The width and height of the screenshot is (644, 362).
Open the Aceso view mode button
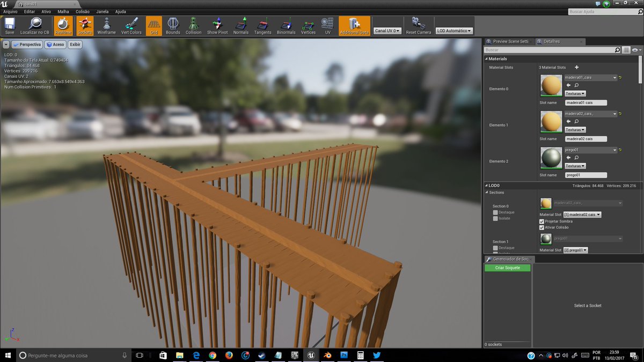(56, 45)
